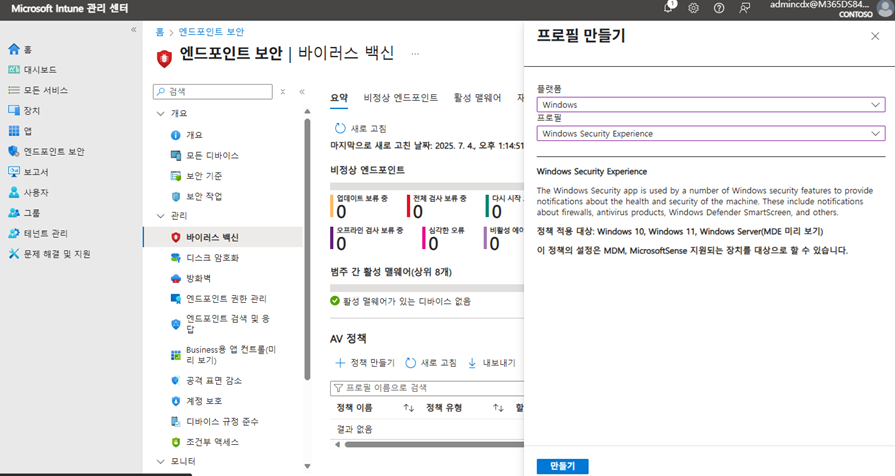Click the feedback icon in header
895x476 pixels.
(x=744, y=8)
